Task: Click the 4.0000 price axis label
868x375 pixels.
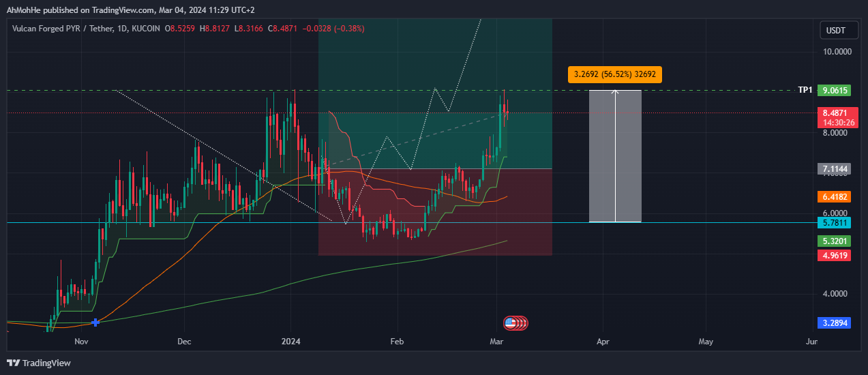Action: coord(837,295)
